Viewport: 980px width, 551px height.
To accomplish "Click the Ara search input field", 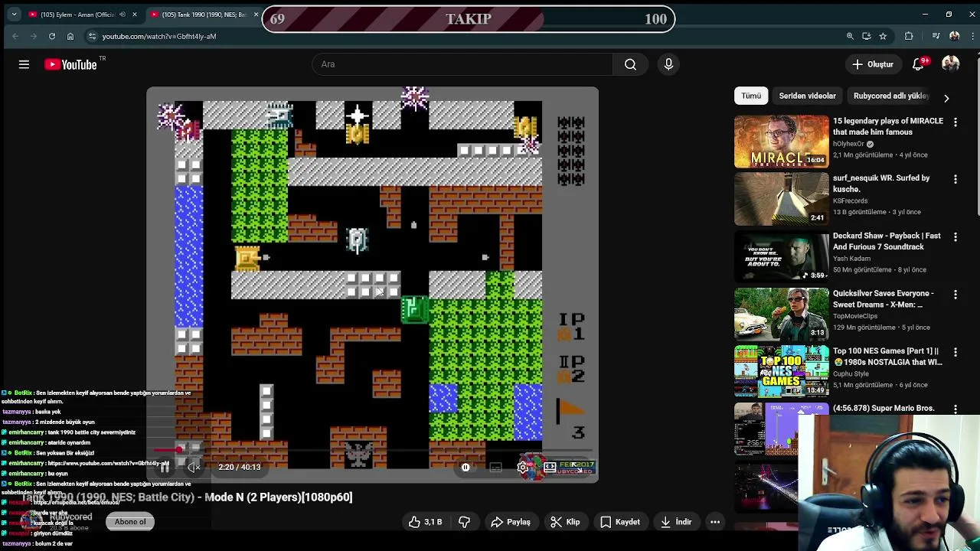I will (462, 64).
